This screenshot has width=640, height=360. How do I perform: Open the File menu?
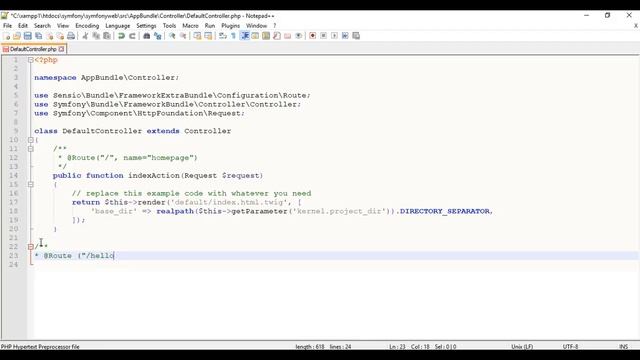(7, 26)
